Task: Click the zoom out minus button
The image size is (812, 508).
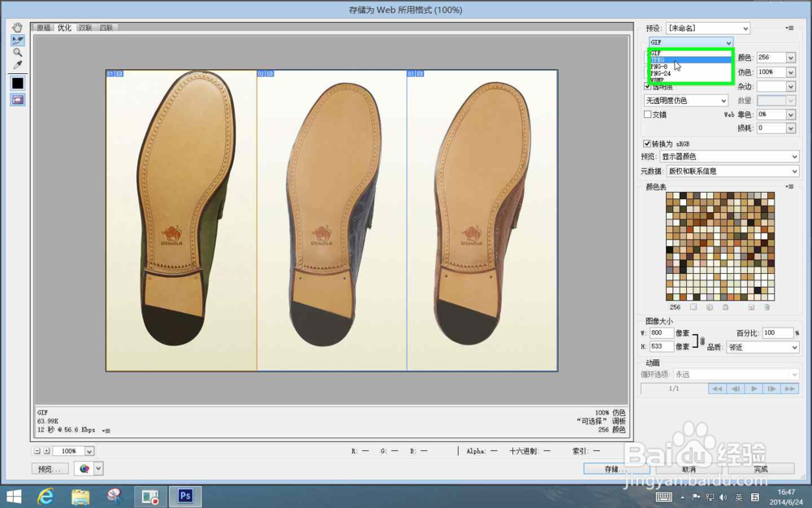Action: (37, 451)
